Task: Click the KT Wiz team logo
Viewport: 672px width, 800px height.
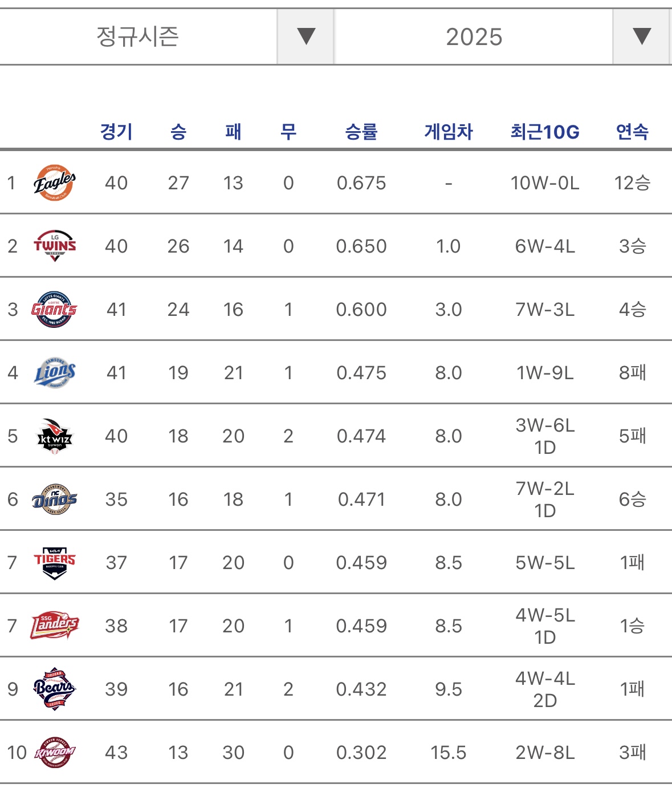Action: [x=55, y=436]
